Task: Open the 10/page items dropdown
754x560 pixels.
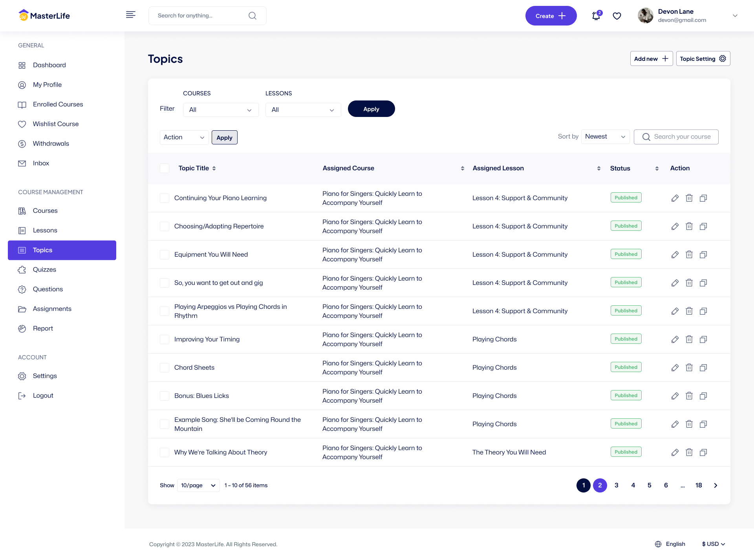Action: point(198,485)
